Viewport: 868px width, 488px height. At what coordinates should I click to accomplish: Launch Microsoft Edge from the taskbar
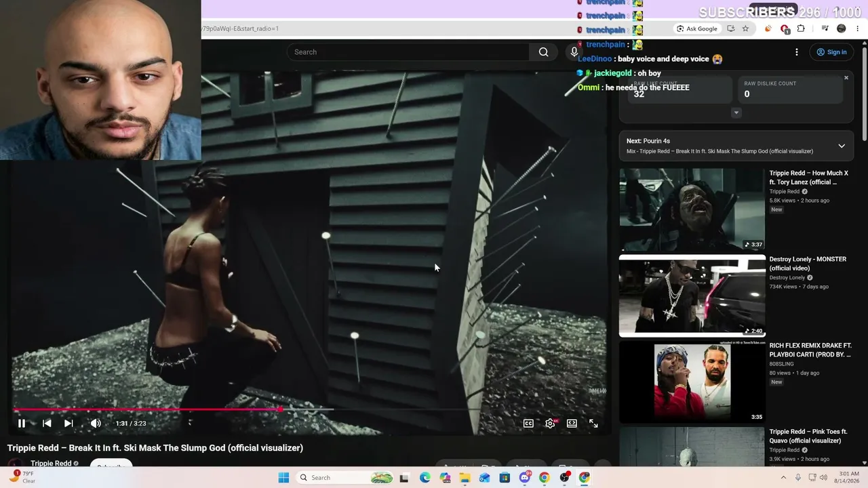click(425, 478)
